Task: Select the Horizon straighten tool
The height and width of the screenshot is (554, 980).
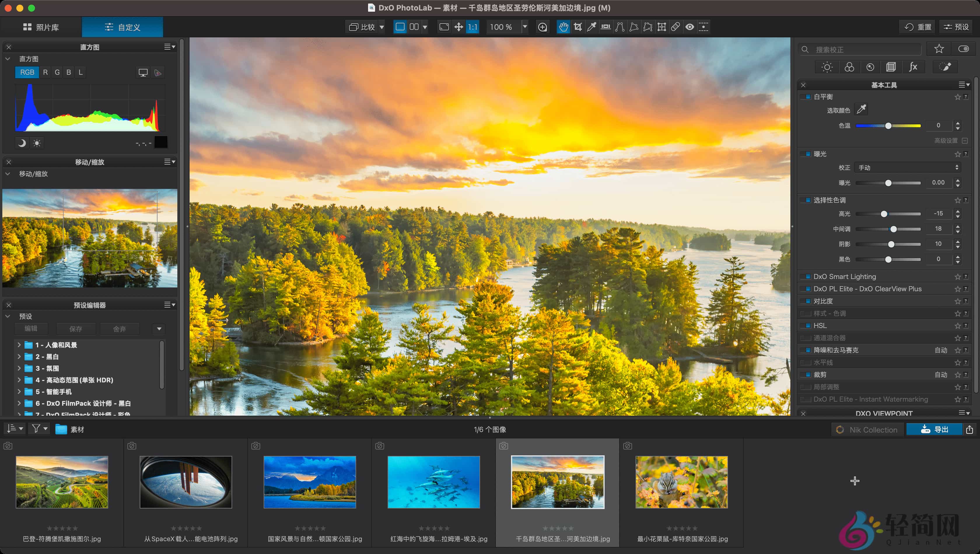Action: click(606, 27)
